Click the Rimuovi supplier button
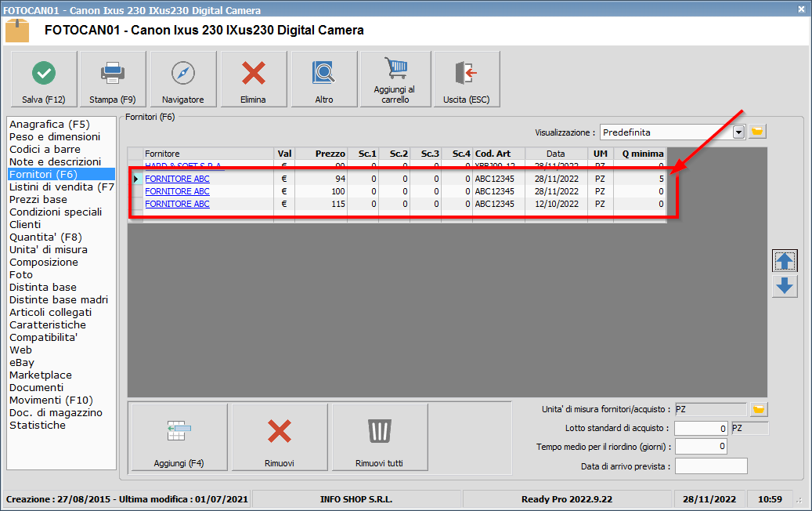This screenshot has width=812, height=511. click(280, 437)
